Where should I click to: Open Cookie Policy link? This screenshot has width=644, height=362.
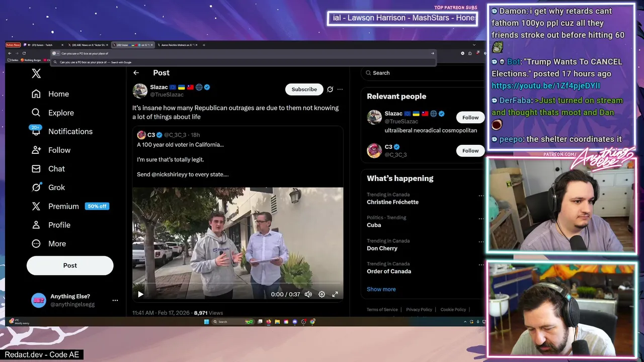tap(453, 310)
